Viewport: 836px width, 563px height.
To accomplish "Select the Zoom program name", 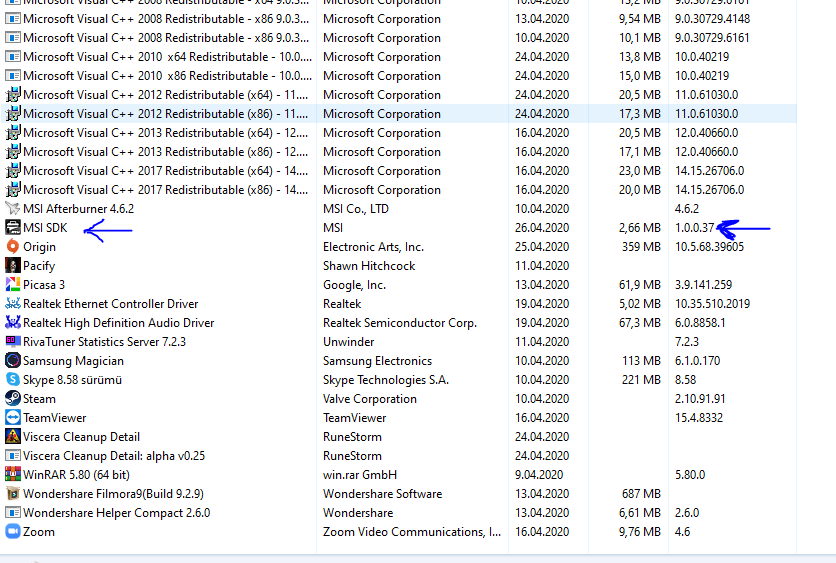I will pos(38,532).
